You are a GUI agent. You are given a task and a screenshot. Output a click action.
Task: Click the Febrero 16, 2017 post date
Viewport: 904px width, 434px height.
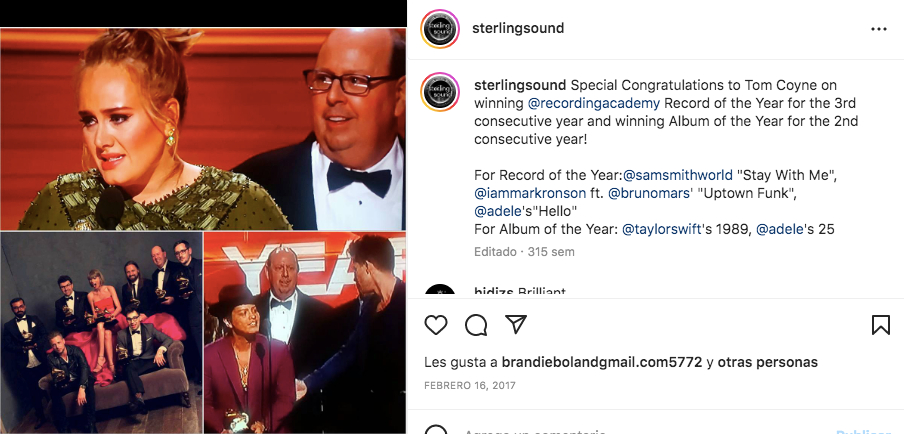click(x=470, y=385)
